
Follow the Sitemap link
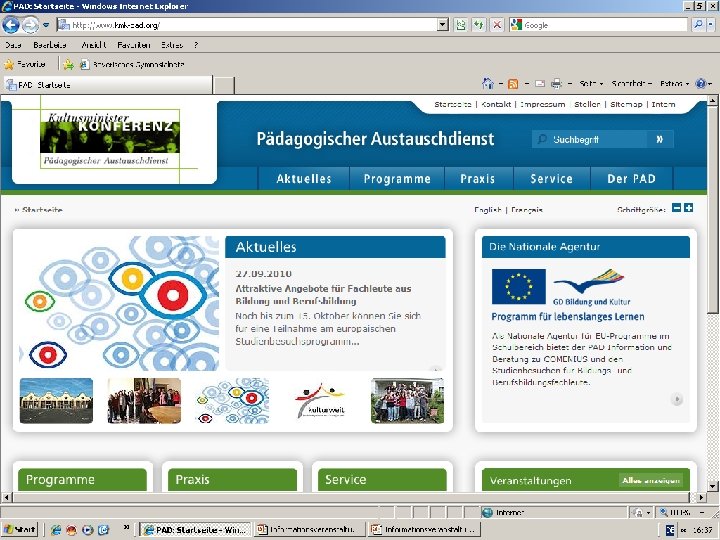point(626,104)
